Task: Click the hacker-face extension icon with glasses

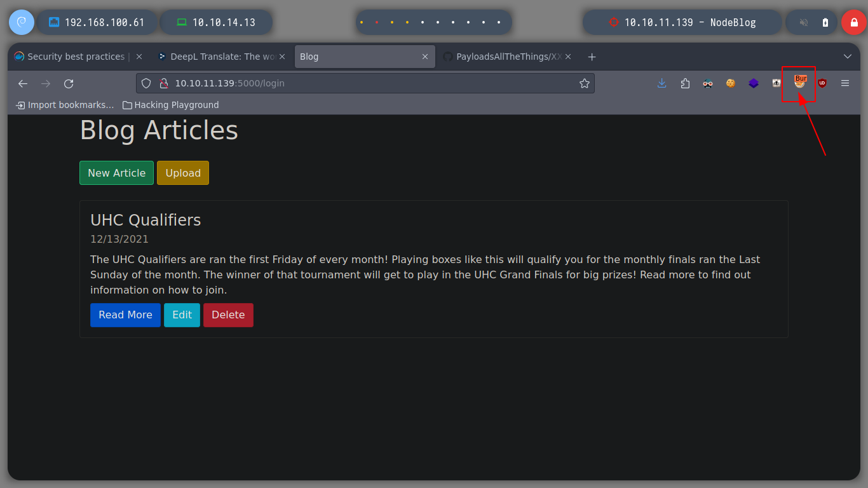Action: (x=708, y=83)
